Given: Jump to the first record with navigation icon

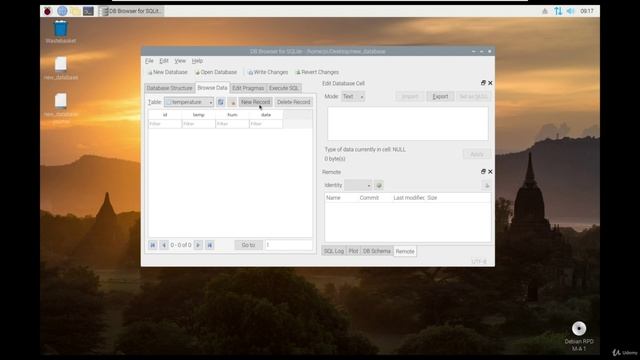Looking at the screenshot, I should [153, 245].
